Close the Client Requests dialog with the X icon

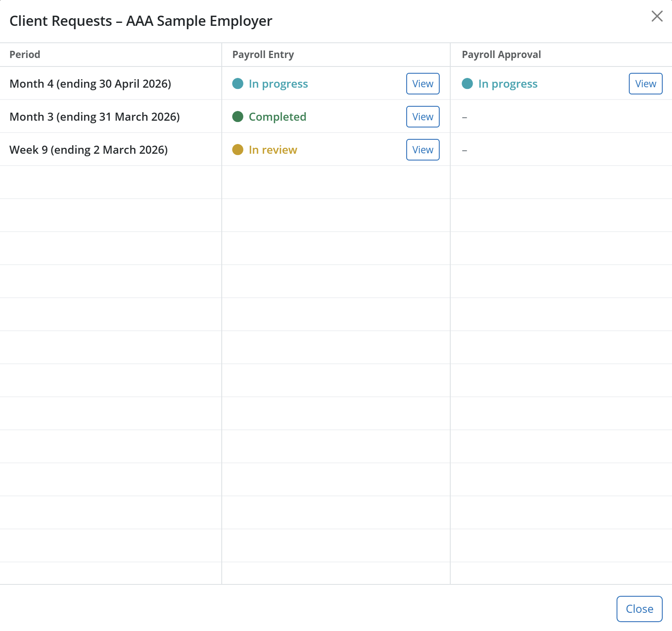[x=657, y=16]
